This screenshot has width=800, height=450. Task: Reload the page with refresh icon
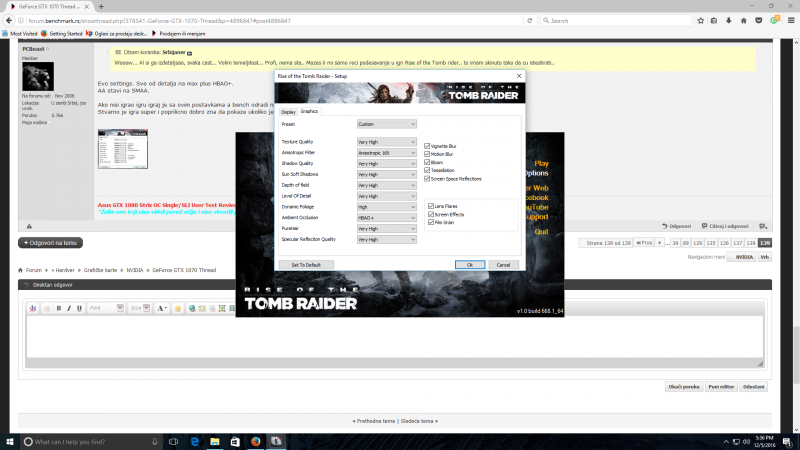click(530, 20)
